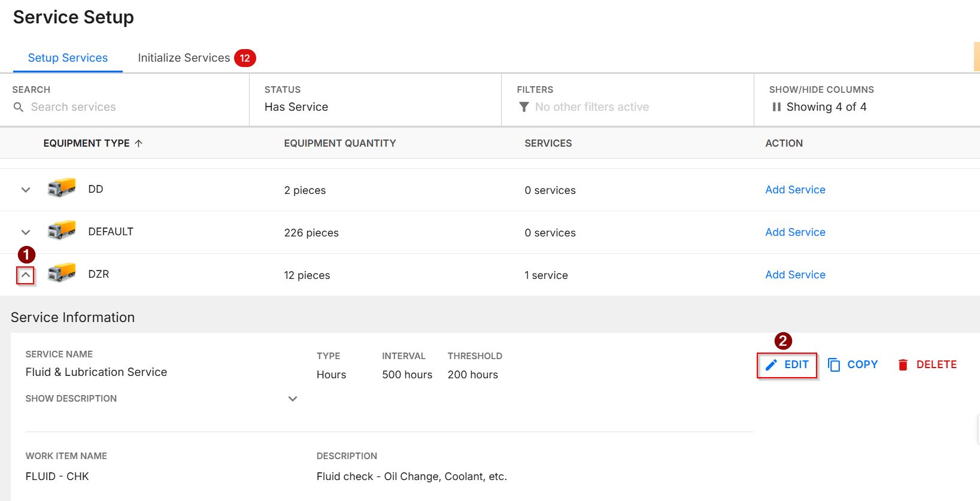Expand the DEFAULT equipment row
The image size is (980, 501).
point(26,232)
